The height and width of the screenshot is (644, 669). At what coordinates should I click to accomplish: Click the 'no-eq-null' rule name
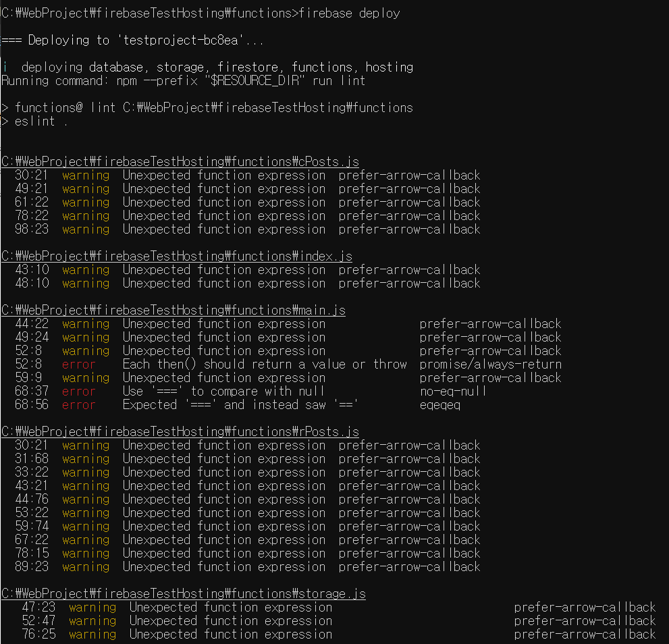tap(453, 392)
